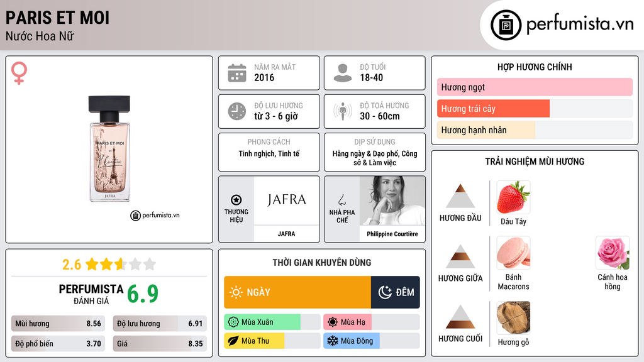Click the PERFUMISTA ĐÁNH GIÁ label
The height and width of the screenshot is (362, 644).
click(91, 294)
